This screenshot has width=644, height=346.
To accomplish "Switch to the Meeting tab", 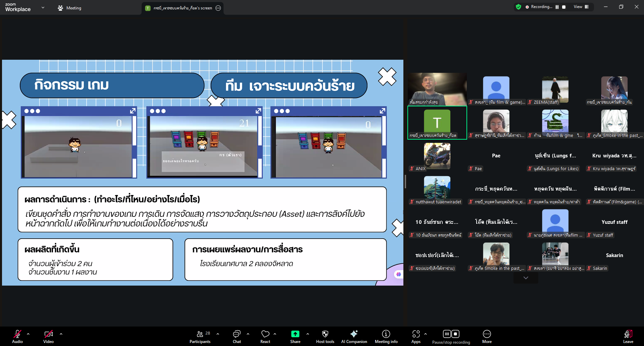I will pos(69,8).
